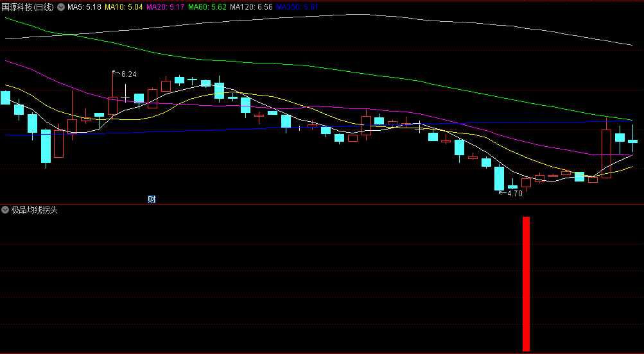Click the 极品均线拐头 indicator name
This screenshot has width=644, height=354.
tap(35, 210)
